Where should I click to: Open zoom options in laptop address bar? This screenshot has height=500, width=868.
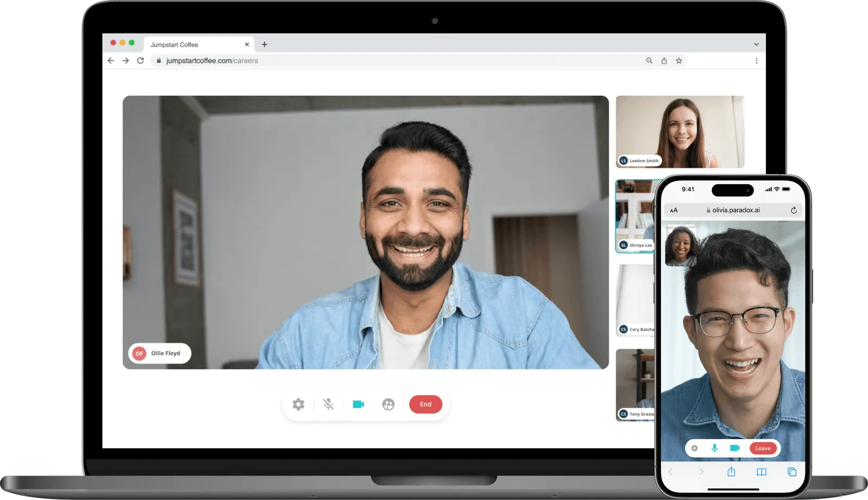(x=649, y=61)
